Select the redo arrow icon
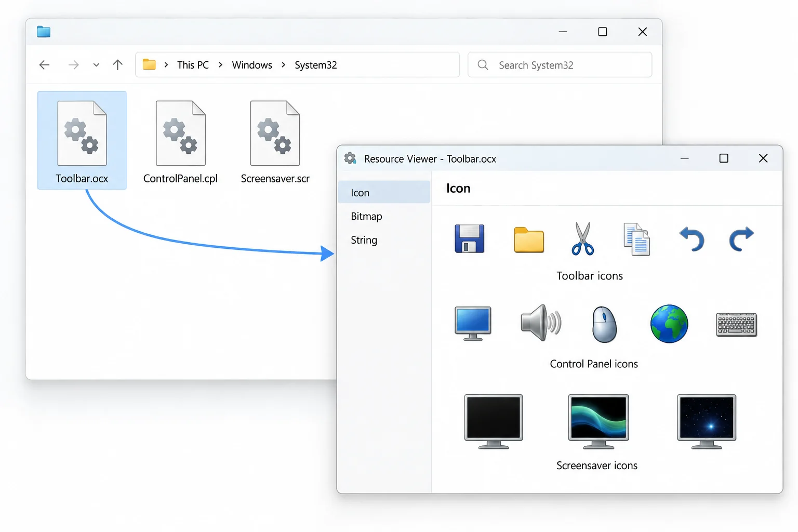This screenshot has height=532, width=798. pyautogui.click(x=741, y=239)
